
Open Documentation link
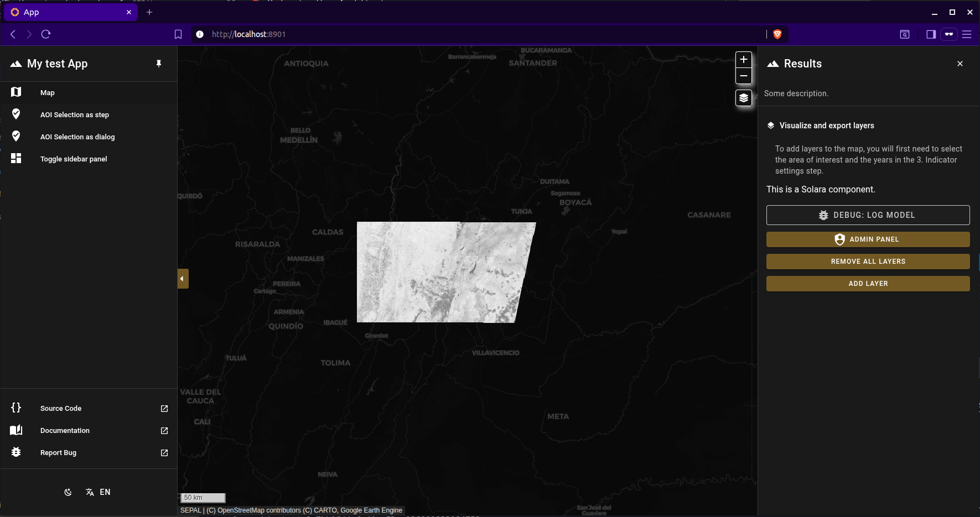pos(89,430)
